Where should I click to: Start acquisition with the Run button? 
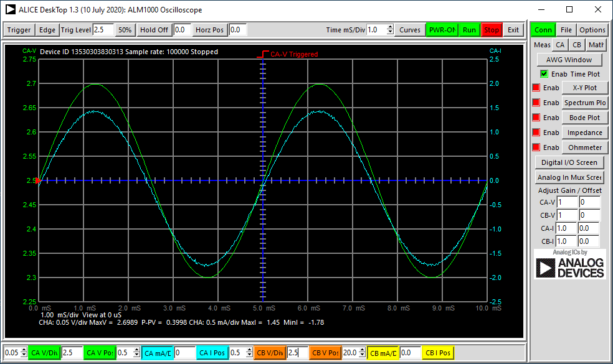click(x=468, y=29)
